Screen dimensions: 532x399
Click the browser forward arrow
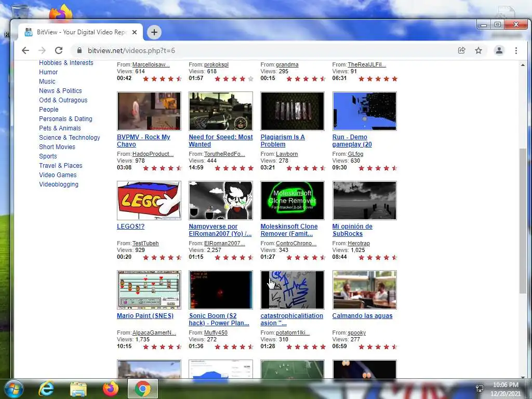tap(42, 50)
